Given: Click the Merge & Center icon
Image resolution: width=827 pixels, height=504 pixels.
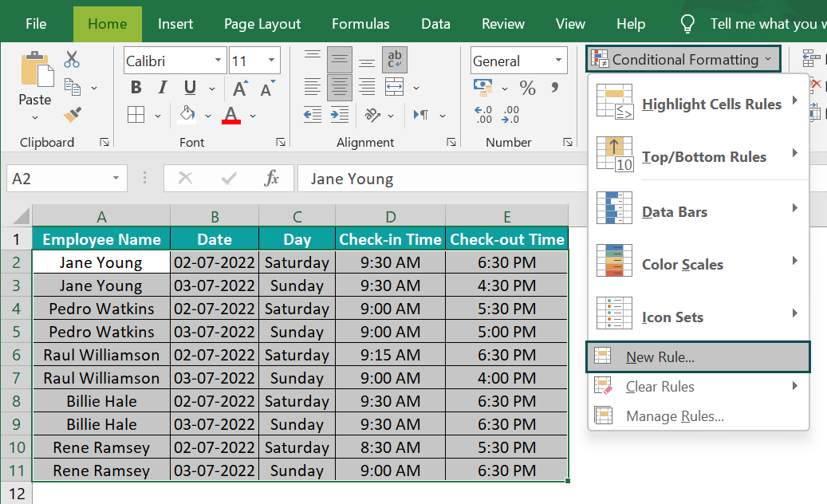Looking at the screenshot, I should (395, 87).
